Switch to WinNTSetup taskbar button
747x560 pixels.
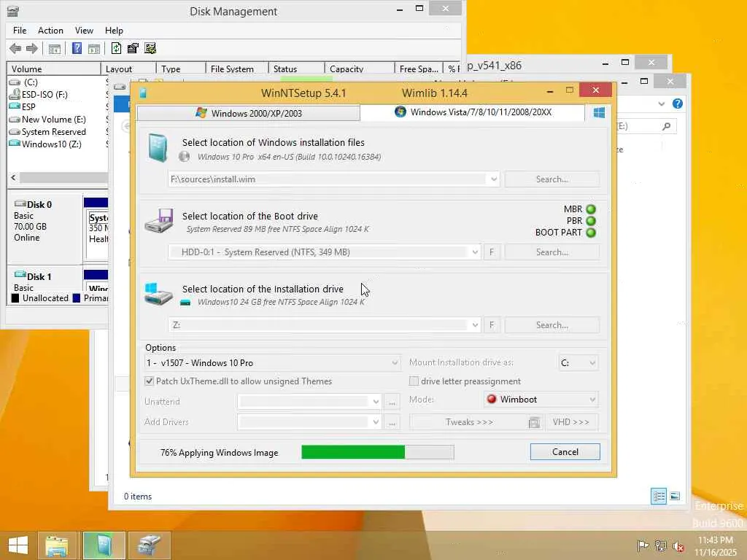tap(104, 545)
